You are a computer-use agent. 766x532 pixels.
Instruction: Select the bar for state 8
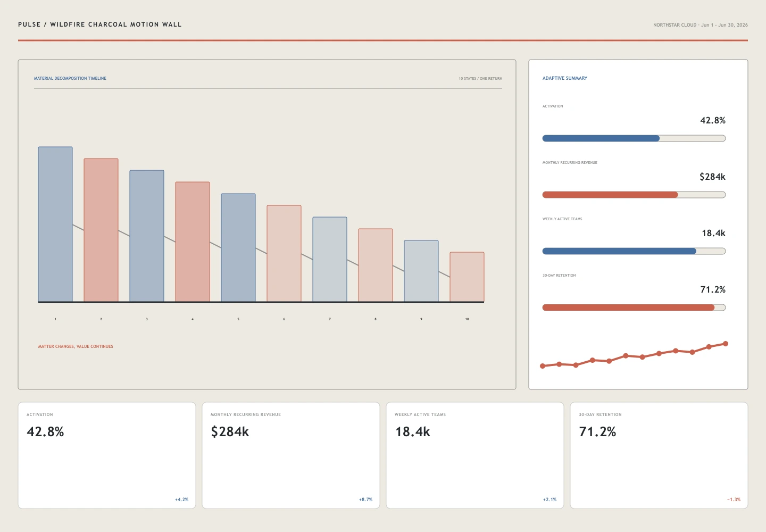coord(376,265)
